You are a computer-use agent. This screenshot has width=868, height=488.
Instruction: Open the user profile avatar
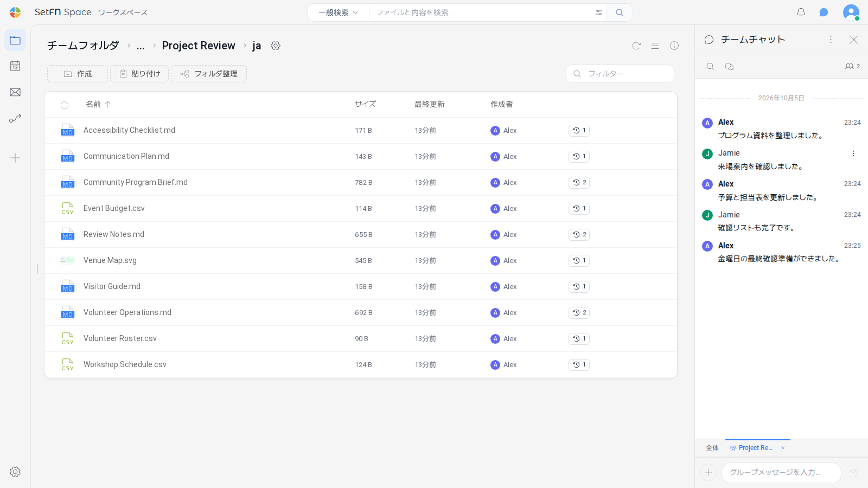pos(851,12)
